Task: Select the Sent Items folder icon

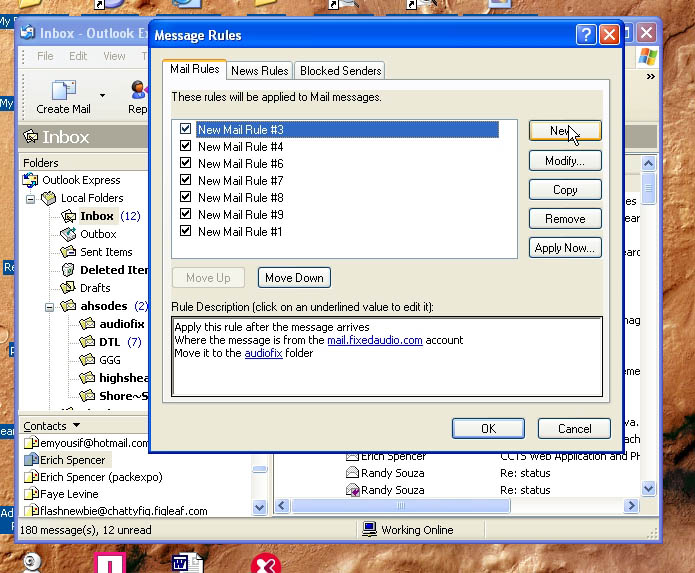Action: coord(68,252)
